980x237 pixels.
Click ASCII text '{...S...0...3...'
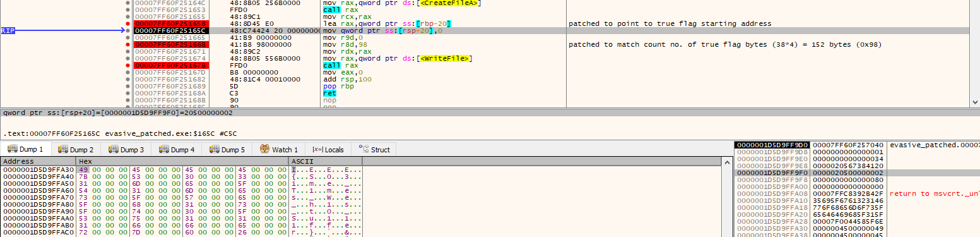click(x=326, y=176)
